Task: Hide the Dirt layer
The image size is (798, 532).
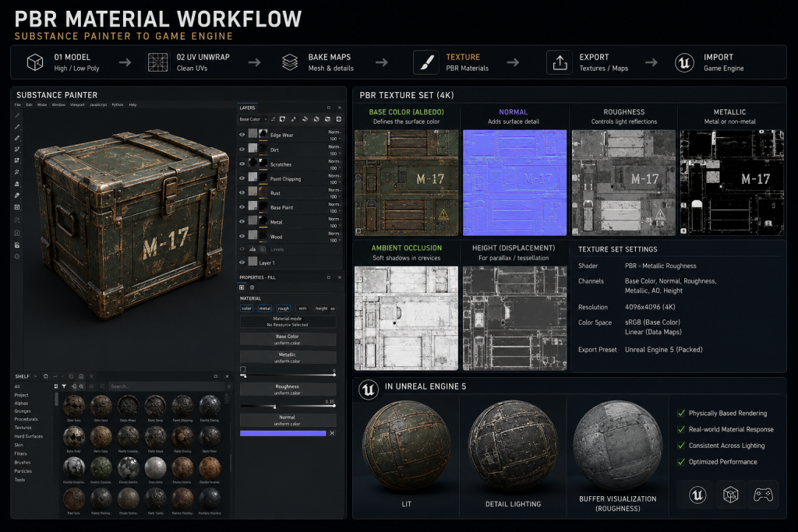Action: [242, 150]
